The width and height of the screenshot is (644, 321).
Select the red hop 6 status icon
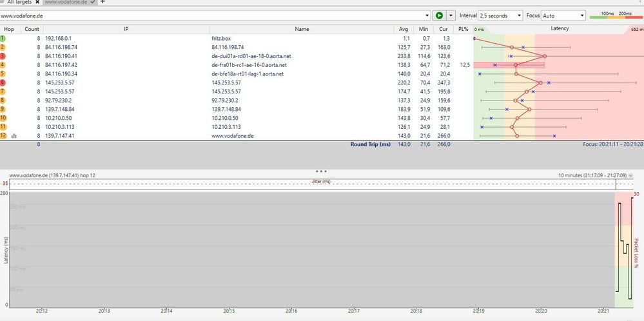3,83
